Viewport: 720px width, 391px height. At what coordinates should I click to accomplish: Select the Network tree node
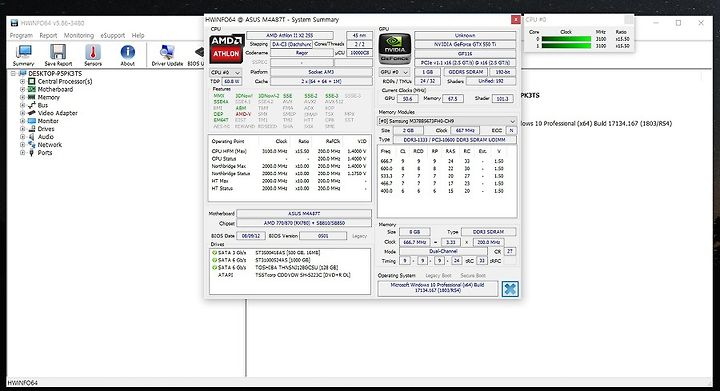coord(50,145)
